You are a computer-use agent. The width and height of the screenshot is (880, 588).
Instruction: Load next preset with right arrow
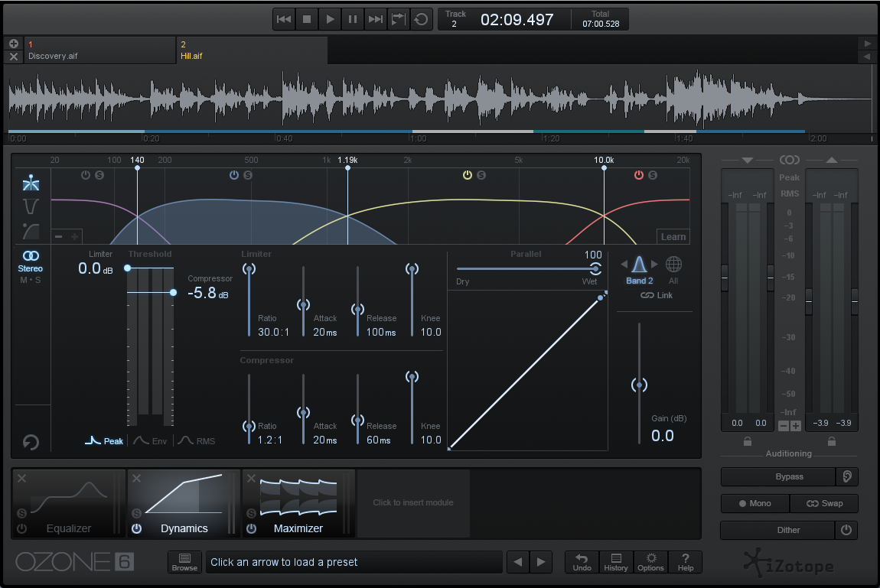[x=541, y=562]
